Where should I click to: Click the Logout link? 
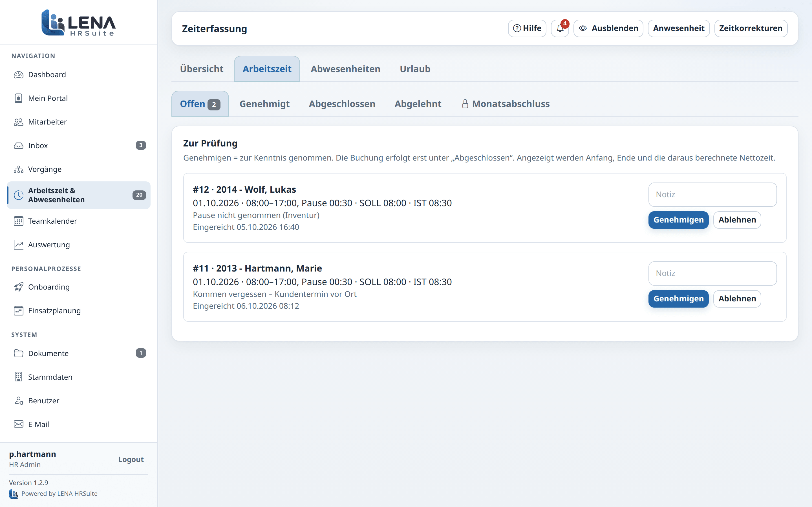pos(131,459)
